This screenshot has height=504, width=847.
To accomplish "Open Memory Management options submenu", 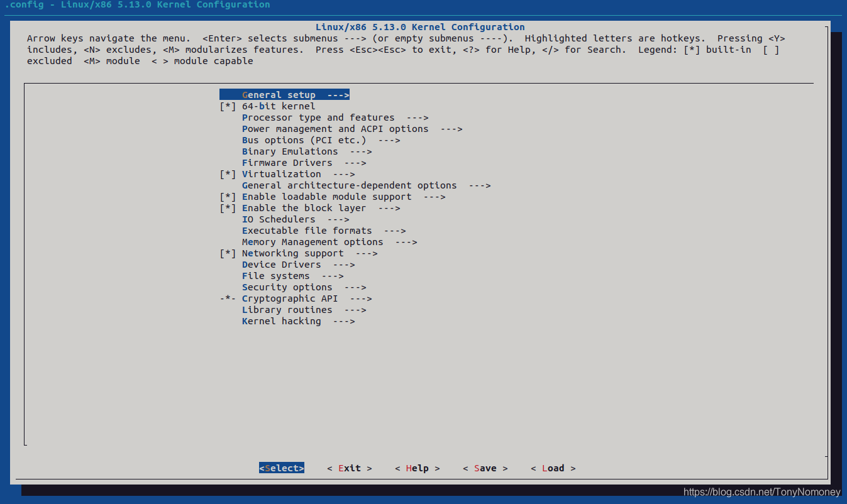I will click(x=329, y=242).
